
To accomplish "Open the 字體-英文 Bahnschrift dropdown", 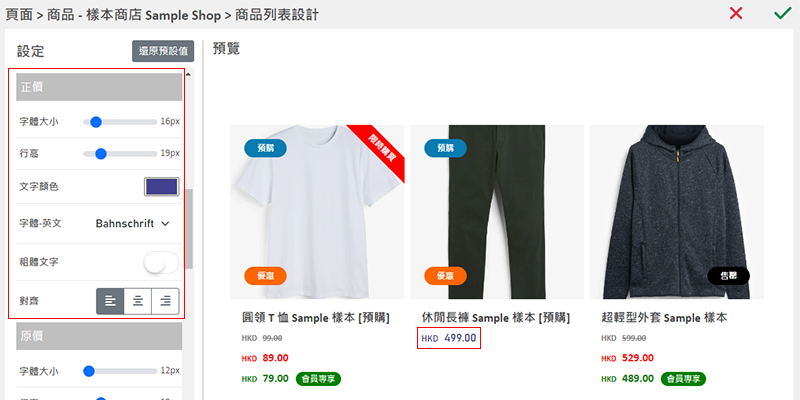I will 132,223.
